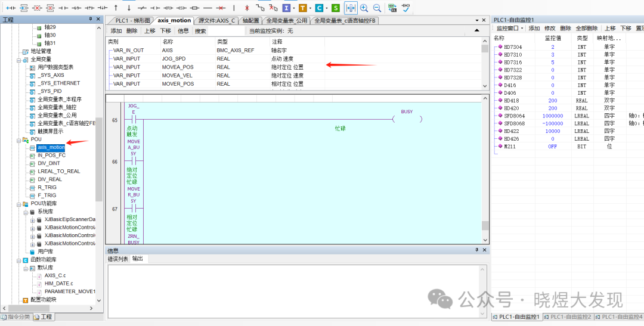Collapse the 全局变量 tree node
The width and height of the screenshot is (644, 326).
(x=18, y=60)
